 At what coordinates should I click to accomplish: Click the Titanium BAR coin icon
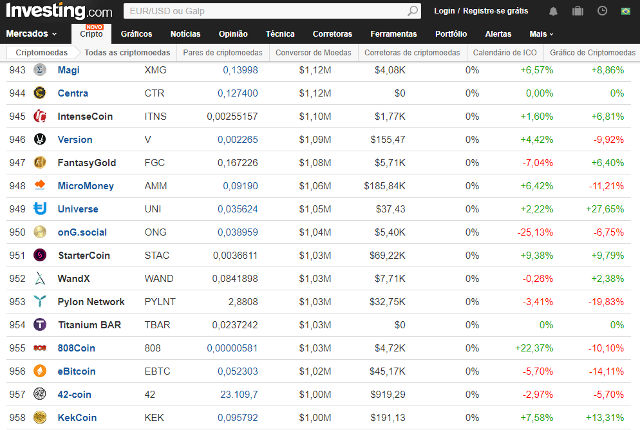click(x=40, y=325)
